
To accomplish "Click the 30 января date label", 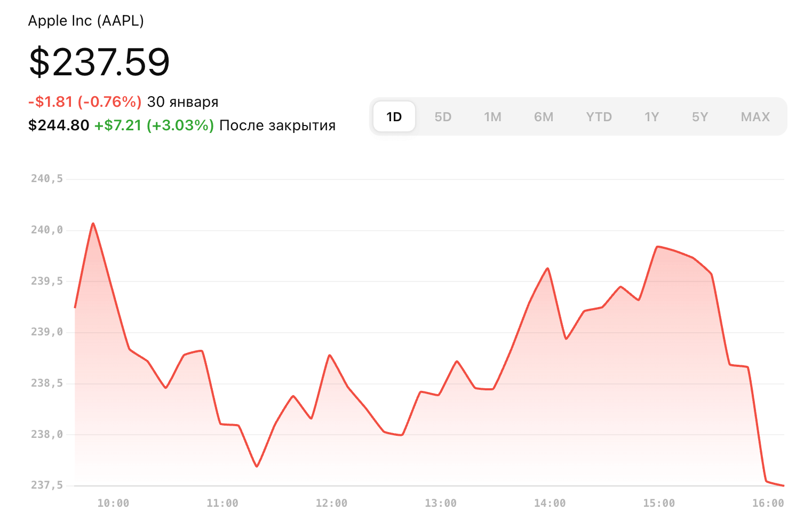I will pos(183,101).
